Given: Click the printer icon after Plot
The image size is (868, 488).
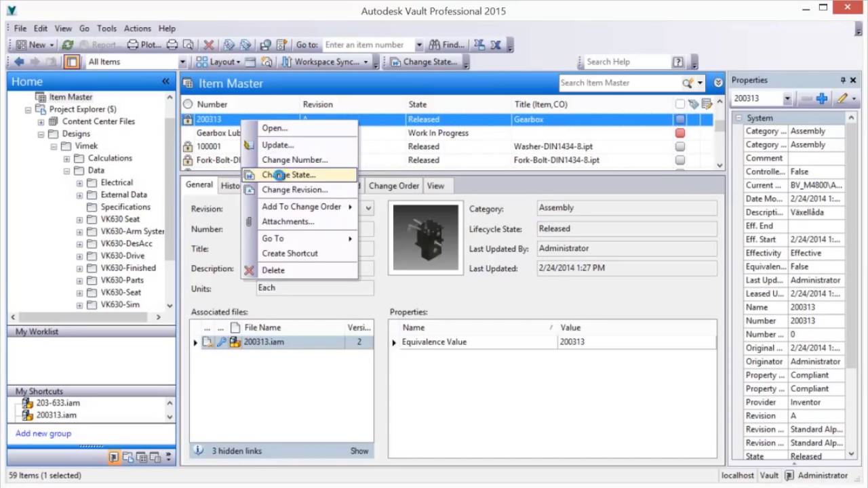Looking at the screenshot, I should click(172, 45).
